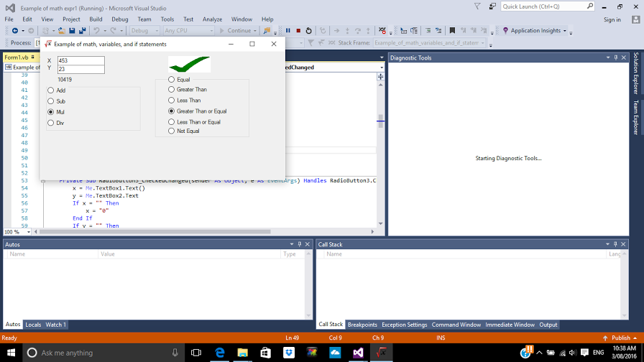
Task: Open the Stack Frame dropdown
Action: [x=430, y=42]
